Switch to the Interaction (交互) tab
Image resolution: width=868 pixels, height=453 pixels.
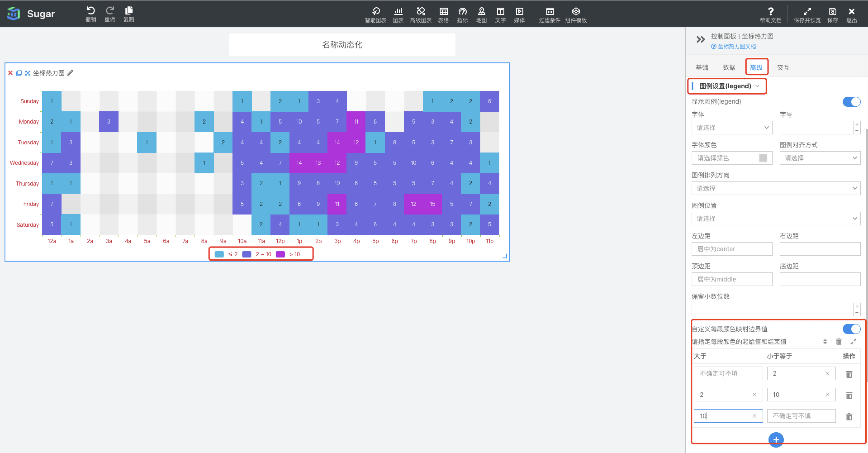pyautogui.click(x=783, y=67)
